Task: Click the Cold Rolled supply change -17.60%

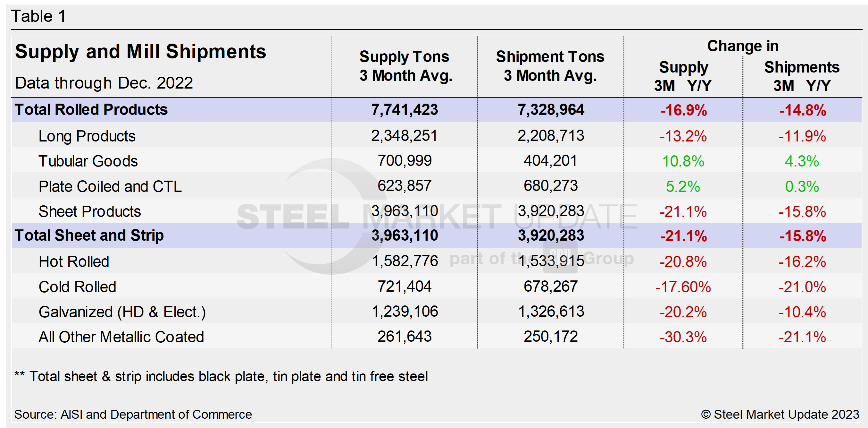Action: coord(683,287)
